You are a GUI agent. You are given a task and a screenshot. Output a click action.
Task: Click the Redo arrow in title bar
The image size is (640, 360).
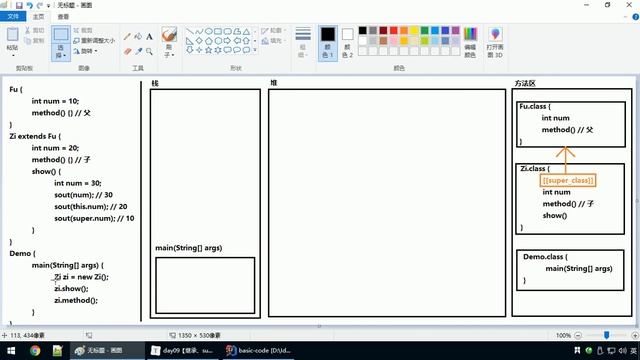(x=40, y=5)
